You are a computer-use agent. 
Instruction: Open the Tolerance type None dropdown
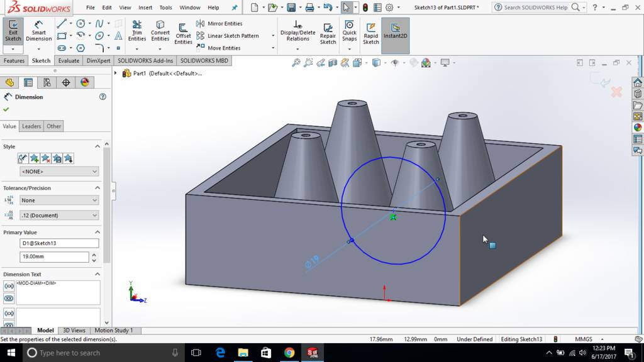tap(59, 200)
